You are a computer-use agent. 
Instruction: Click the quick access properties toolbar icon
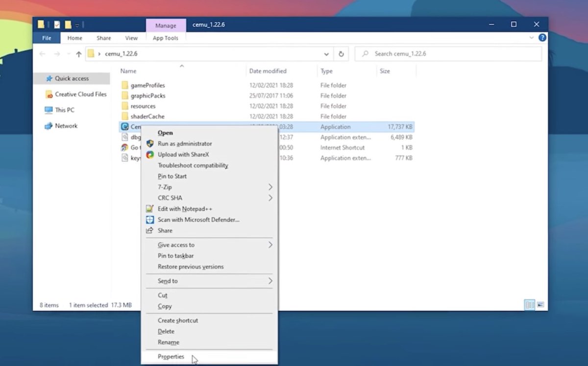tap(57, 24)
